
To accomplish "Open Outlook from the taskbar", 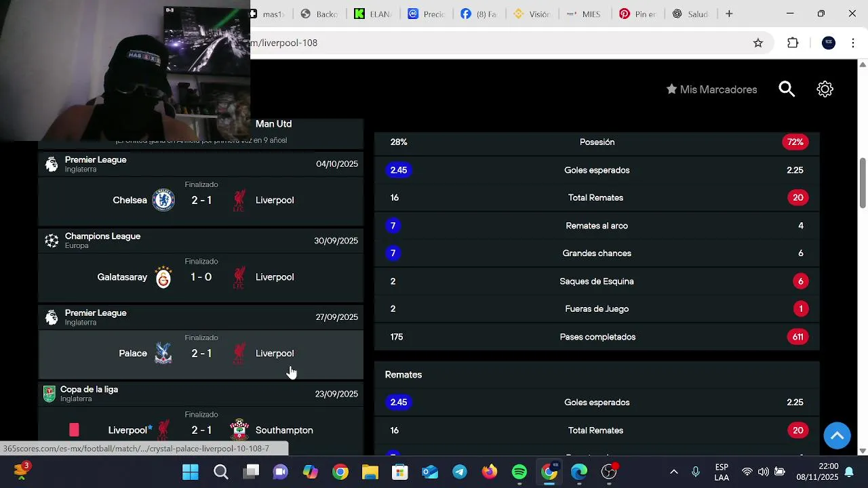I will click(430, 472).
